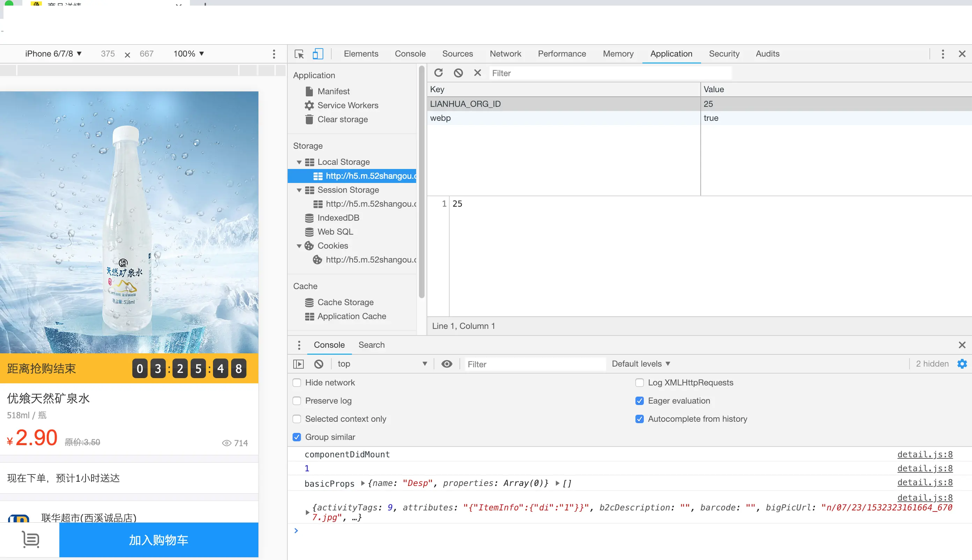
Task: Click the storage Filter input field
Action: pos(610,73)
